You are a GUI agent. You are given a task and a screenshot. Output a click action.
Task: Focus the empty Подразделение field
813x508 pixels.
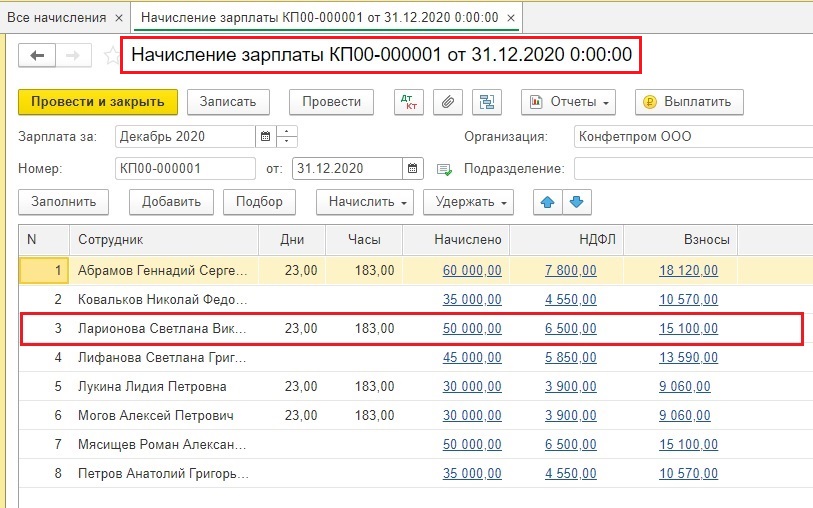(693, 168)
